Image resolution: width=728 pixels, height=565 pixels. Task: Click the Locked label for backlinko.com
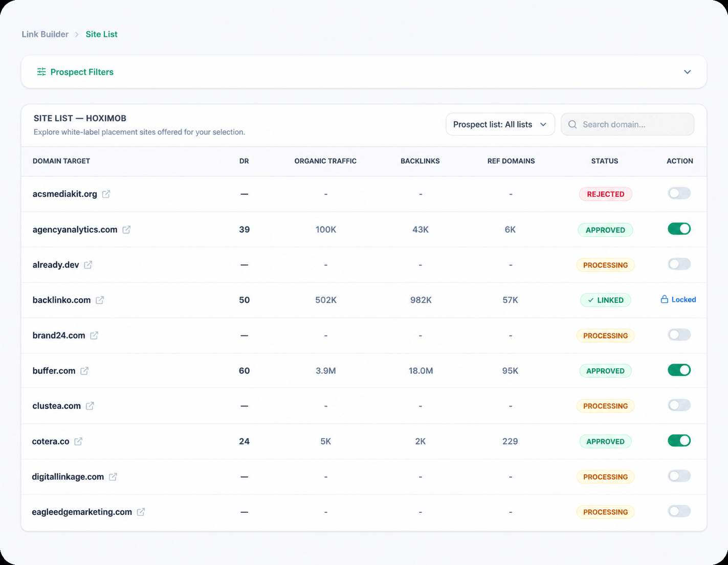tap(683, 300)
